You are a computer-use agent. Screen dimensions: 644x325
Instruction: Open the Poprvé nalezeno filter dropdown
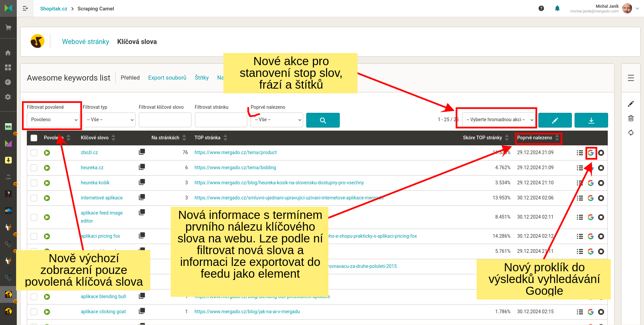pos(277,120)
